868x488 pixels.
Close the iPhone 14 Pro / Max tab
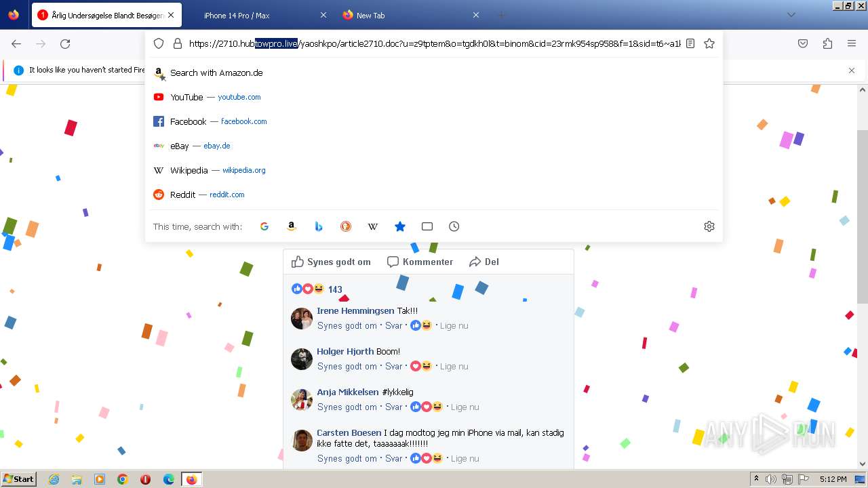323,15
